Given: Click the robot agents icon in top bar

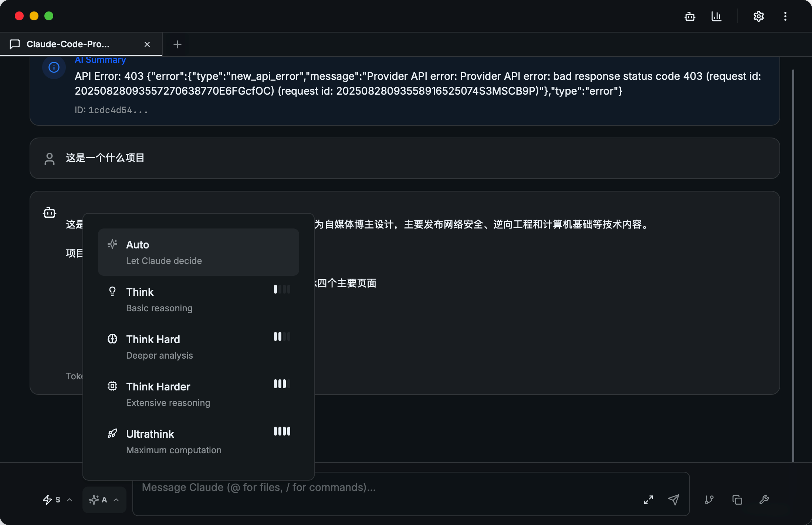Looking at the screenshot, I should [690, 16].
